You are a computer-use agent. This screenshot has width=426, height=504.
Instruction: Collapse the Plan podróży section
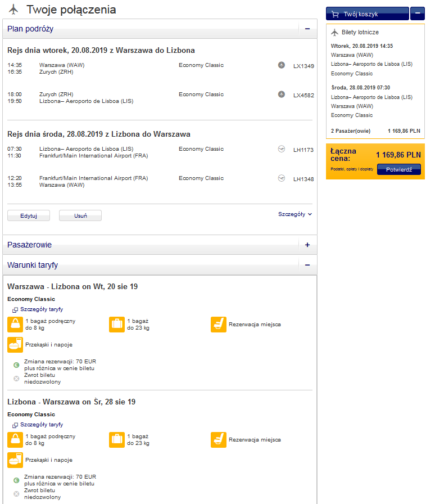tap(307, 29)
